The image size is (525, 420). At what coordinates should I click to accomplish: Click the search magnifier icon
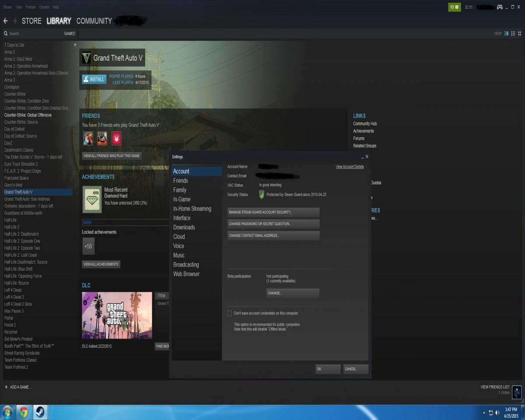(6, 33)
